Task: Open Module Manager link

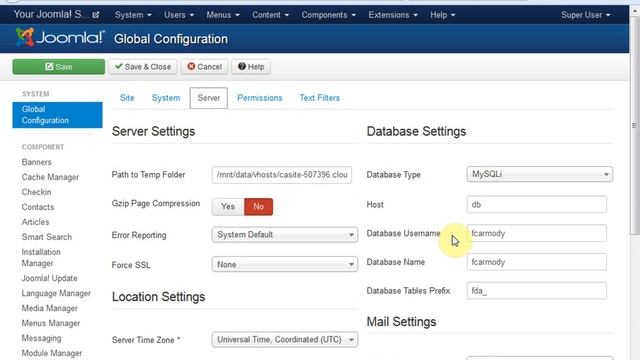Action: tap(51, 353)
